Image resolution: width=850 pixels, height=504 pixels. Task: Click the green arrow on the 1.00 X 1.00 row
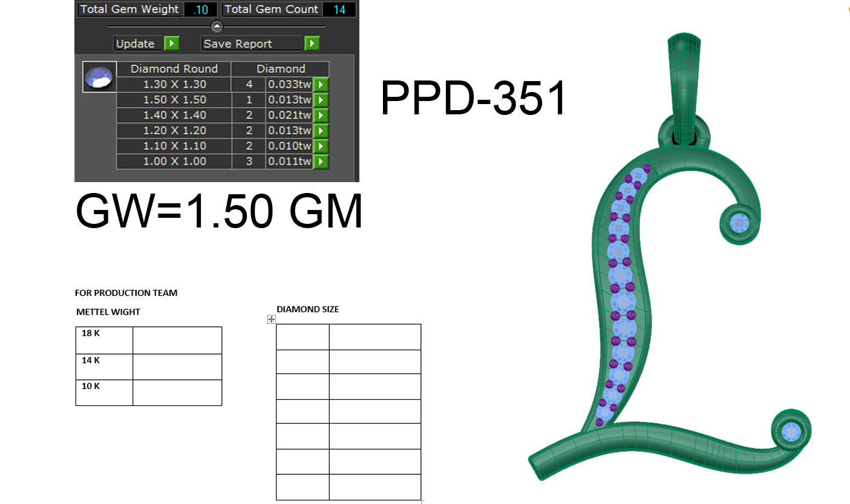pyautogui.click(x=322, y=161)
